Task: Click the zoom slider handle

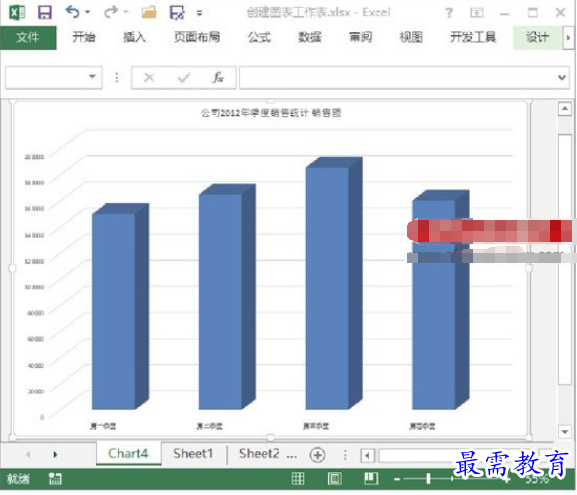Action: [429, 478]
